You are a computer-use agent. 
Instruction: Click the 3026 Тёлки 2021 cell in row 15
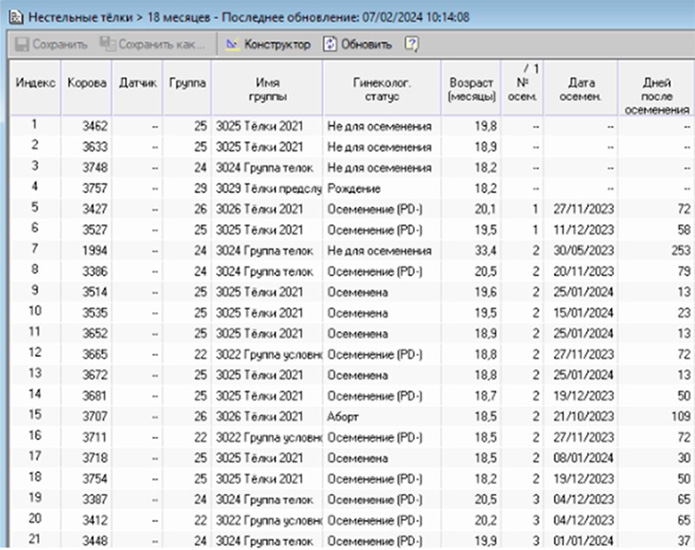(x=267, y=417)
